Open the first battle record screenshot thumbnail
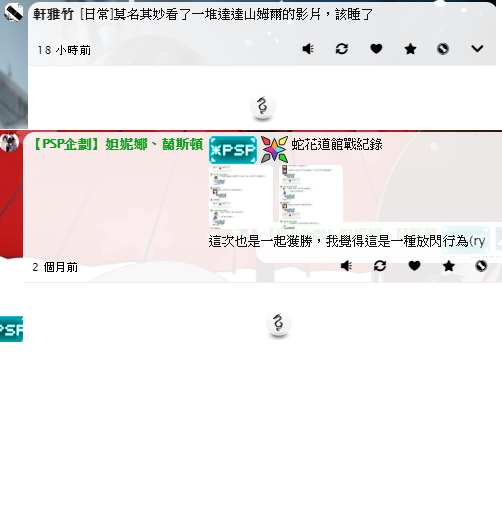 pos(241,197)
